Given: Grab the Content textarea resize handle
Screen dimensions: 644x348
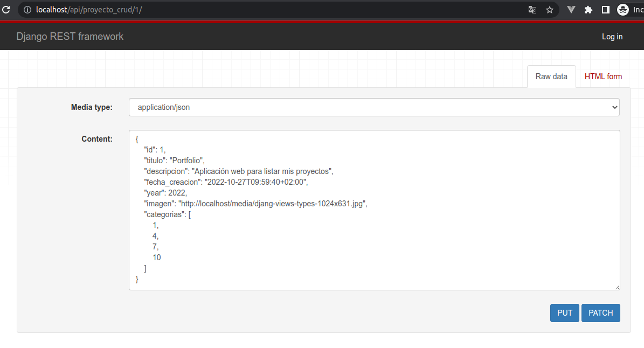Looking at the screenshot, I should 617,287.
